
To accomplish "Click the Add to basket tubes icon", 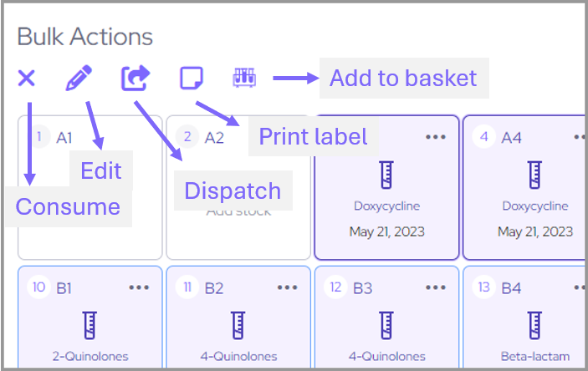I will tap(244, 79).
